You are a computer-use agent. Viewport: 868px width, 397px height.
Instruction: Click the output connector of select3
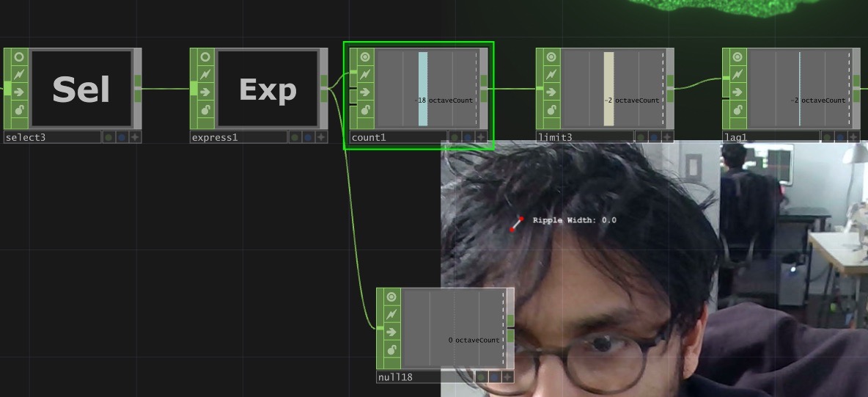coord(138,88)
